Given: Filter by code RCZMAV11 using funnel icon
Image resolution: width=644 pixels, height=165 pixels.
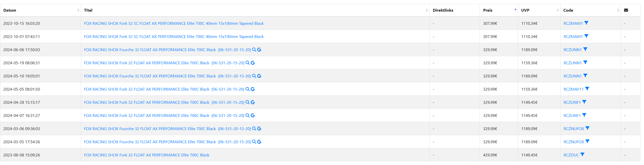Looking at the screenshot, I should pyautogui.click(x=587, y=89).
